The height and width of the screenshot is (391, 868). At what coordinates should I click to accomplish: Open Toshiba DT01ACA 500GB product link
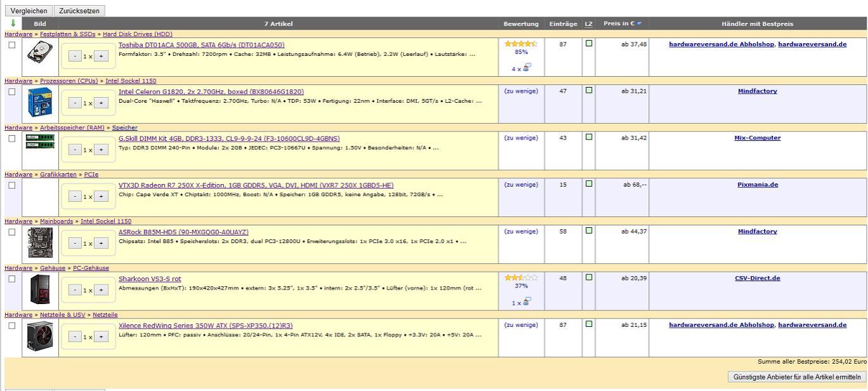coord(202,45)
